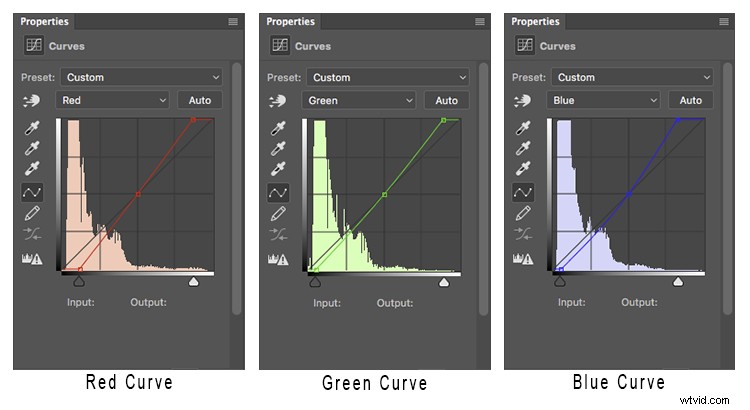Select white point eyedropper in Blue panel

(x=523, y=169)
